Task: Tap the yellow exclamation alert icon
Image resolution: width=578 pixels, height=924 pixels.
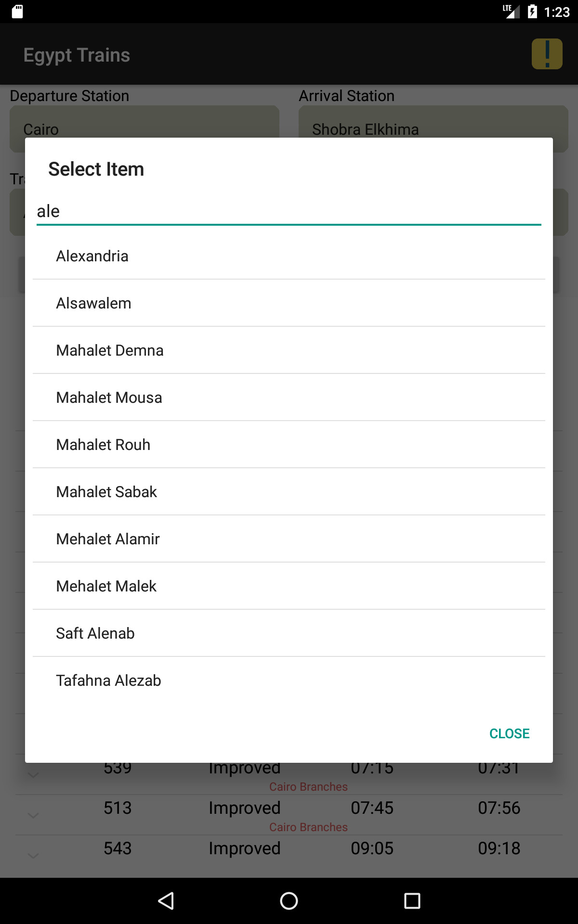Action: pos(547,54)
